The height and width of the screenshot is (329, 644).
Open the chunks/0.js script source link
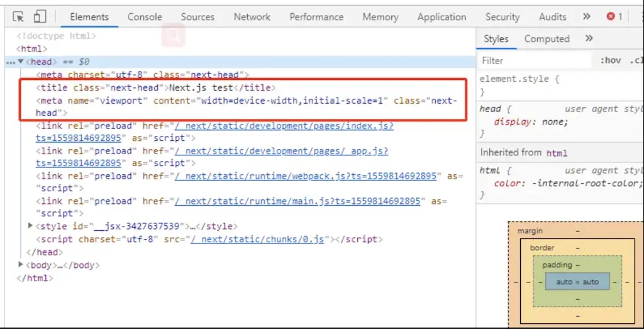coord(257,239)
